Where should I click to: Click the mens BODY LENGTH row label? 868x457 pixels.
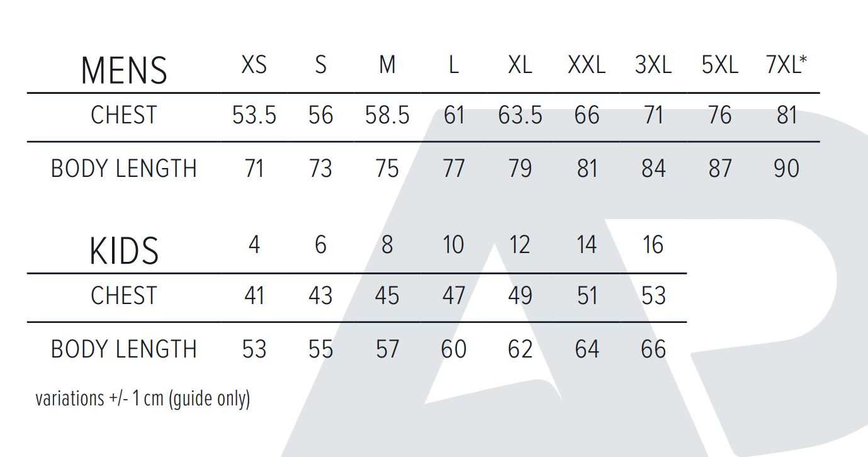pos(124,169)
